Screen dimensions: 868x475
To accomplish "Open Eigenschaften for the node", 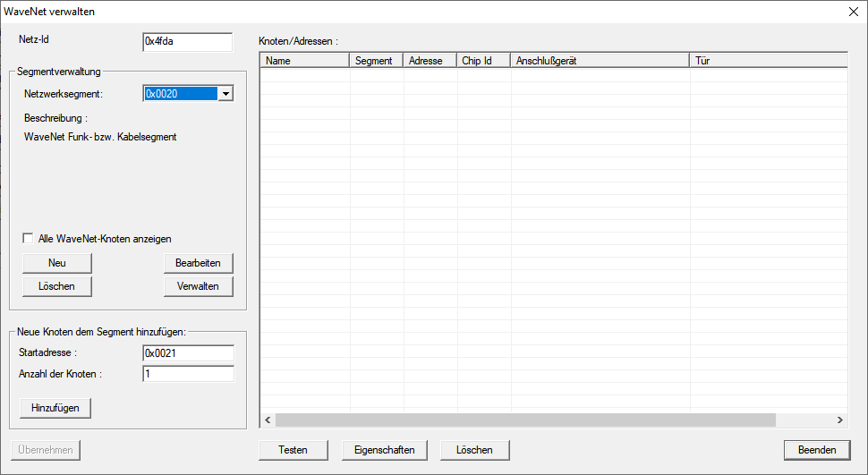I will click(385, 449).
